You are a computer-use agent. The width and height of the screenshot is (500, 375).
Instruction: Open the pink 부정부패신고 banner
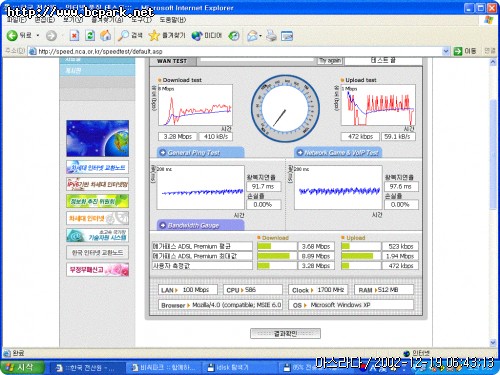(x=97, y=270)
